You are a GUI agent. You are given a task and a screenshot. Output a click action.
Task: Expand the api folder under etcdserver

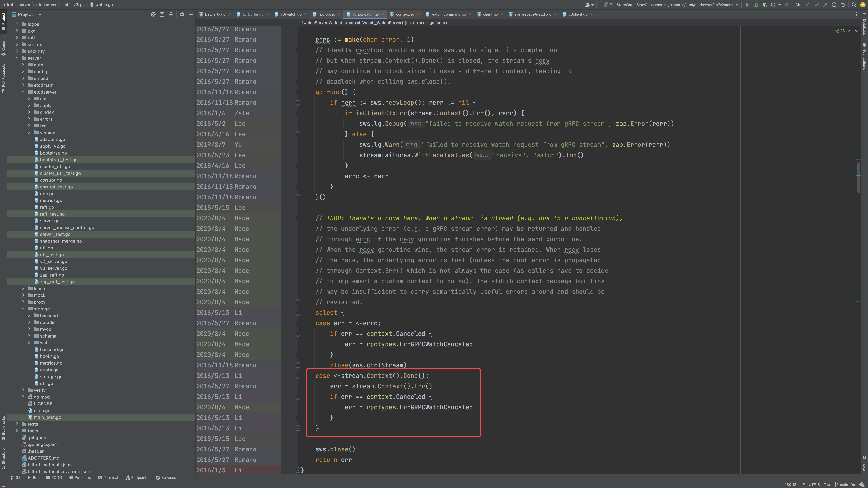tap(29, 99)
